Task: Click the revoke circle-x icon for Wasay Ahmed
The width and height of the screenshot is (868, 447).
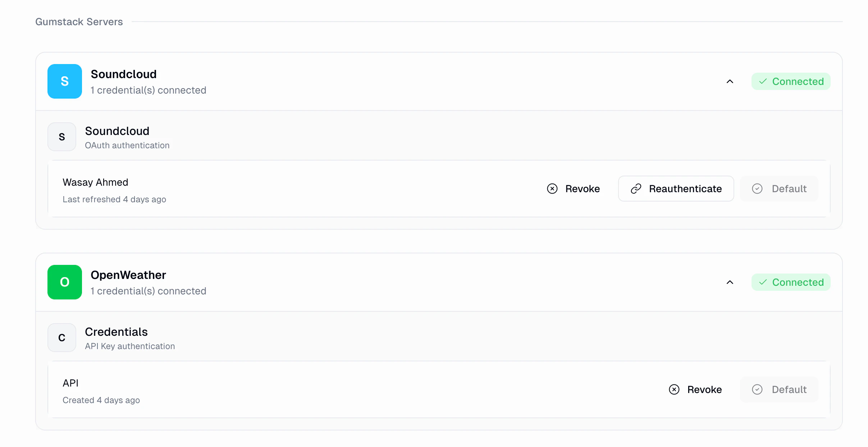Action: coord(552,188)
